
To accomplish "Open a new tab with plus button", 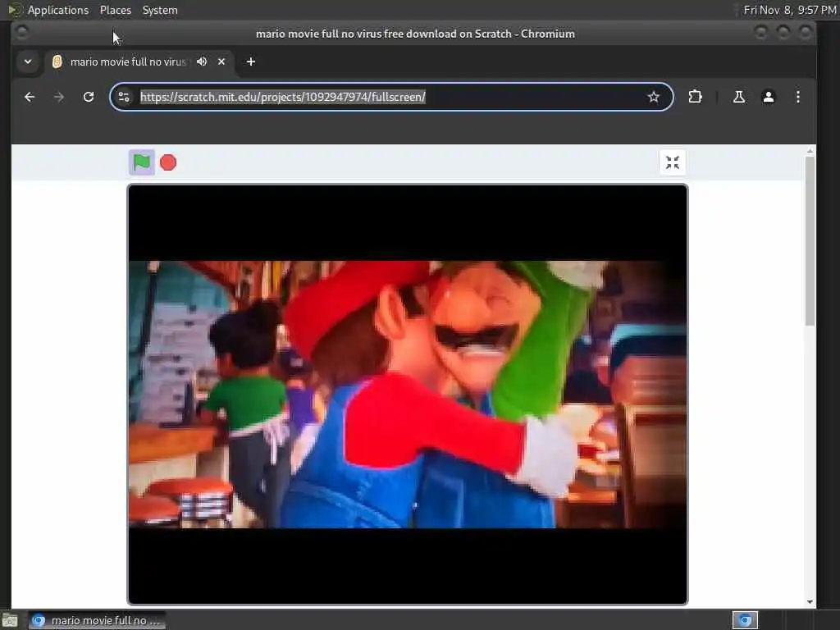I will point(251,62).
